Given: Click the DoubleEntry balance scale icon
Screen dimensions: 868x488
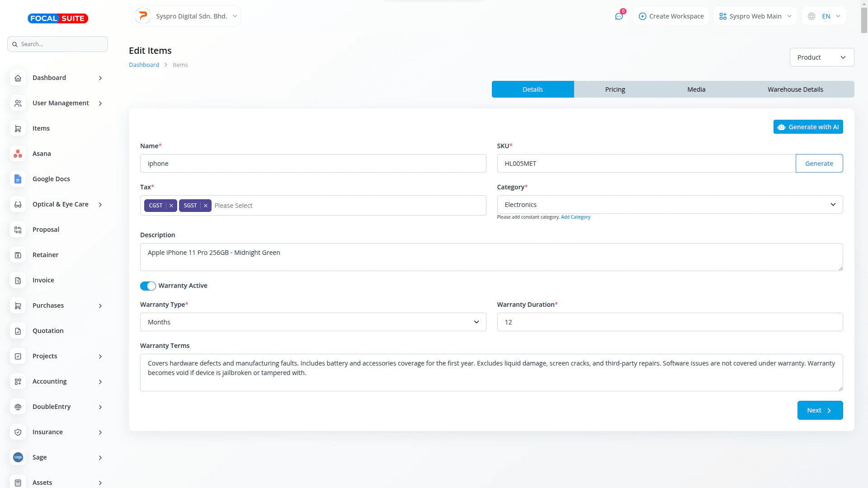Looking at the screenshot, I should coord(18,407).
